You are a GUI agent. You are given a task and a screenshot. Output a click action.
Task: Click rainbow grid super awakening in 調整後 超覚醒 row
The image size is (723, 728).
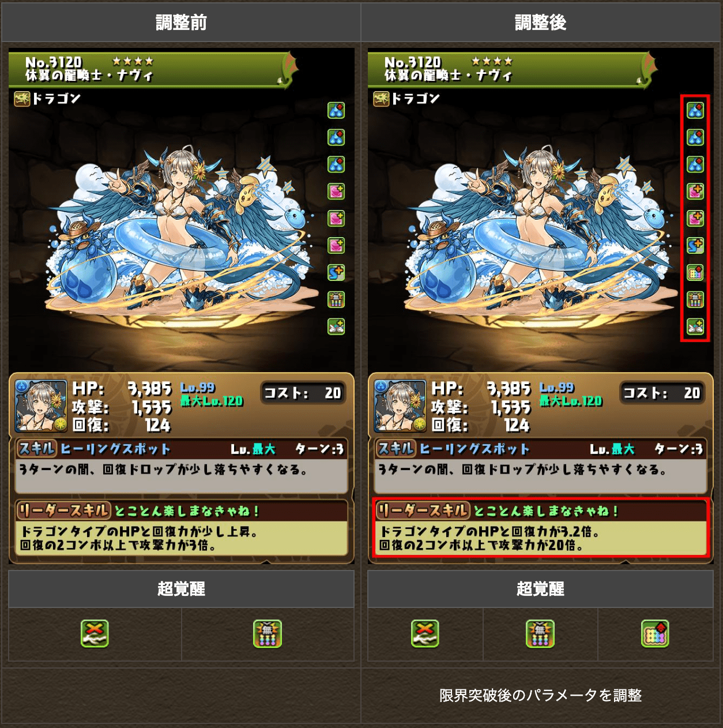tap(655, 633)
